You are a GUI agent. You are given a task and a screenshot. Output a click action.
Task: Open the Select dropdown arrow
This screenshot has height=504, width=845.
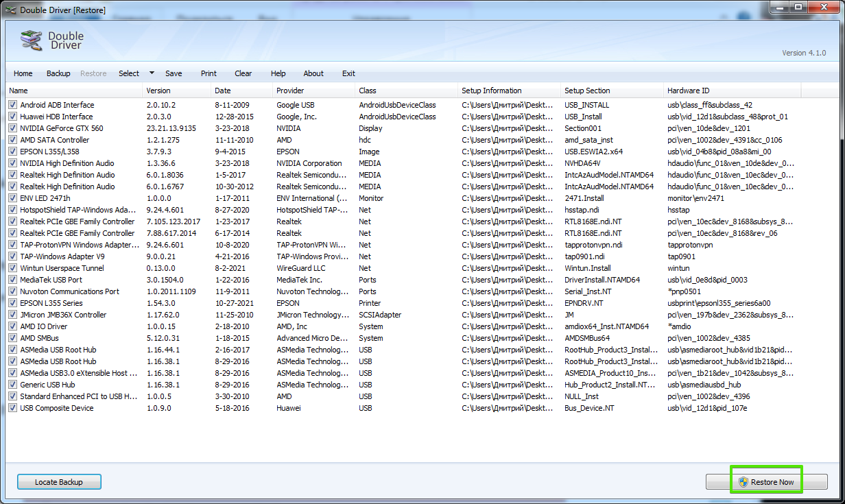point(152,73)
